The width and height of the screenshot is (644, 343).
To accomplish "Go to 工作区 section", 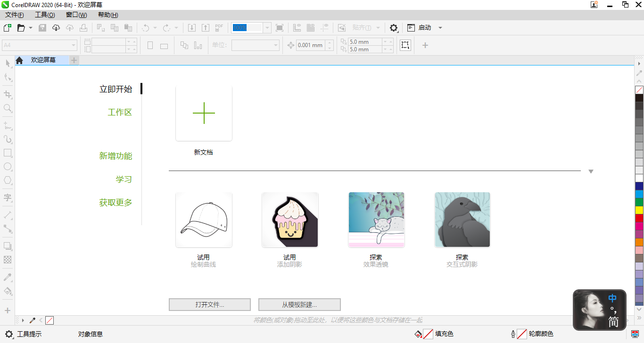I will point(120,113).
